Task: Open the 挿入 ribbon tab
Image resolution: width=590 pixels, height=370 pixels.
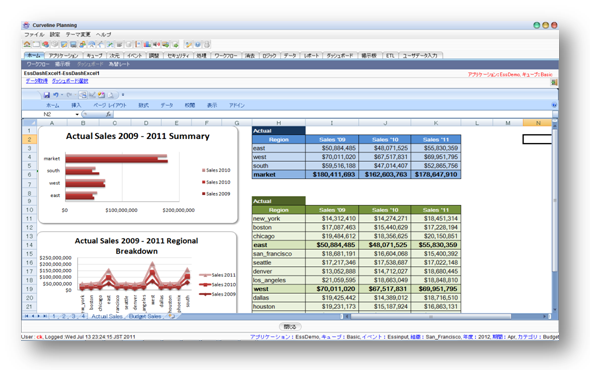Action: pyautogui.click(x=76, y=105)
